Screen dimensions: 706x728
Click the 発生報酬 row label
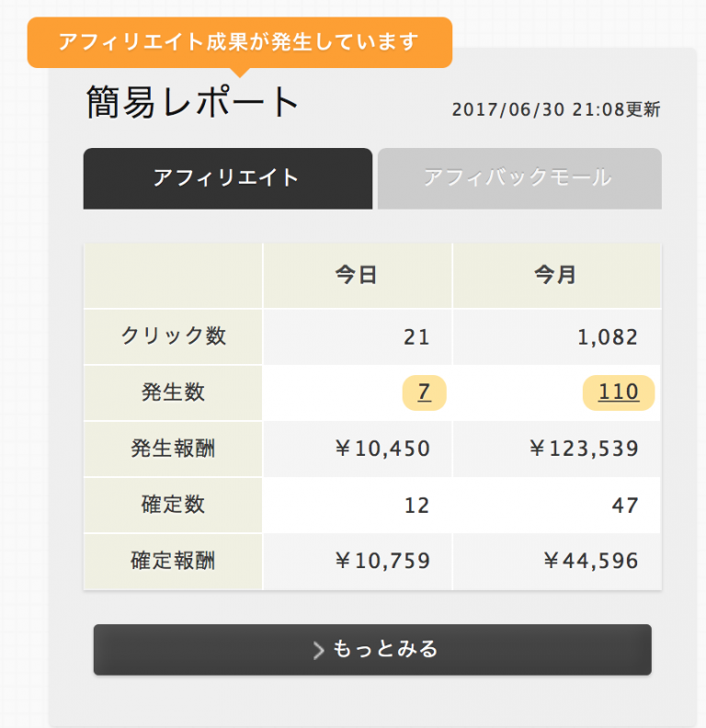click(x=173, y=449)
